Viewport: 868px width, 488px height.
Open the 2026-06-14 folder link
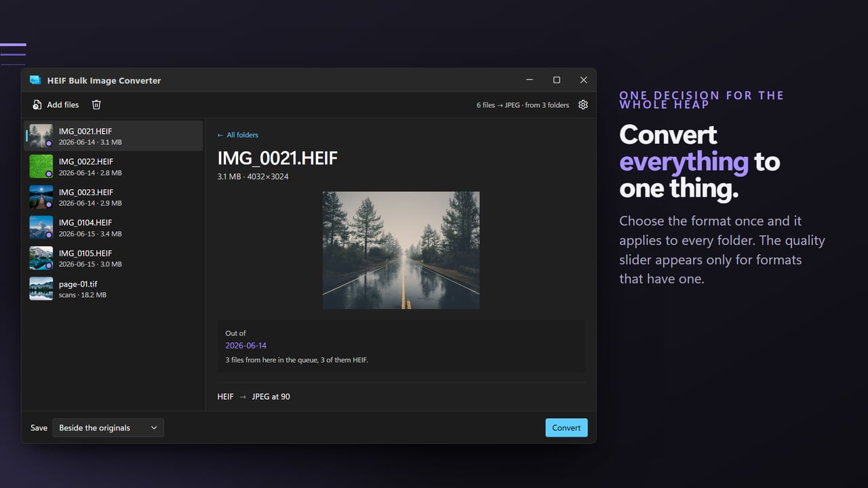pos(246,346)
